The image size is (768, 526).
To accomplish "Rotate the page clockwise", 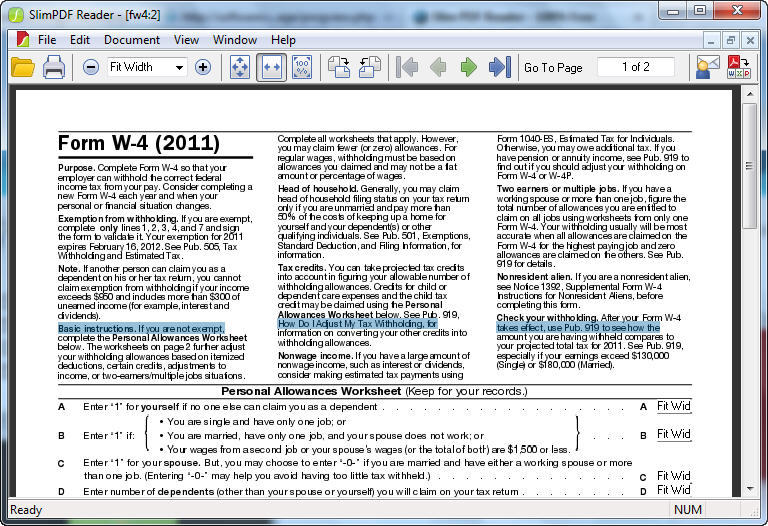I will click(339, 67).
